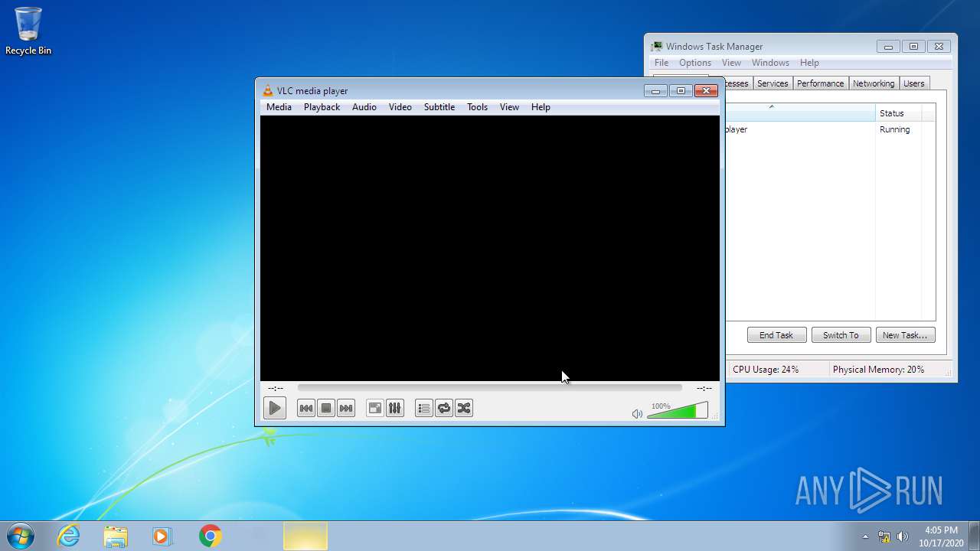Click Switch To button
The height and width of the screenshot is (551, 980).
pyautogui.click(x=841, y=335)
